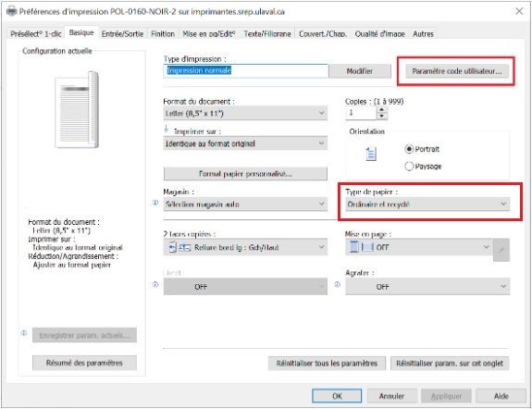Click the printer icon in title bar
This screenshot has width=532, height=409.
(11, 11)
